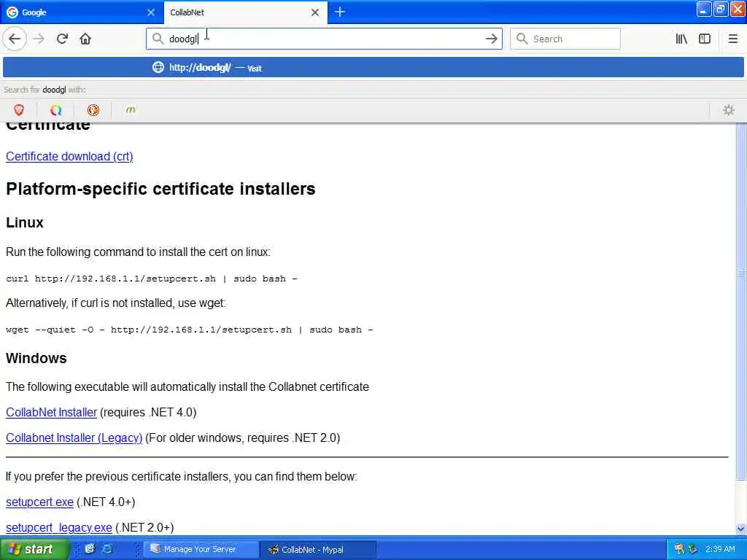Image resolution: width=747 pixels, height=560 pixels.
Task: Click the curl setupcert.sh command text
Action: tap(152, 279)
